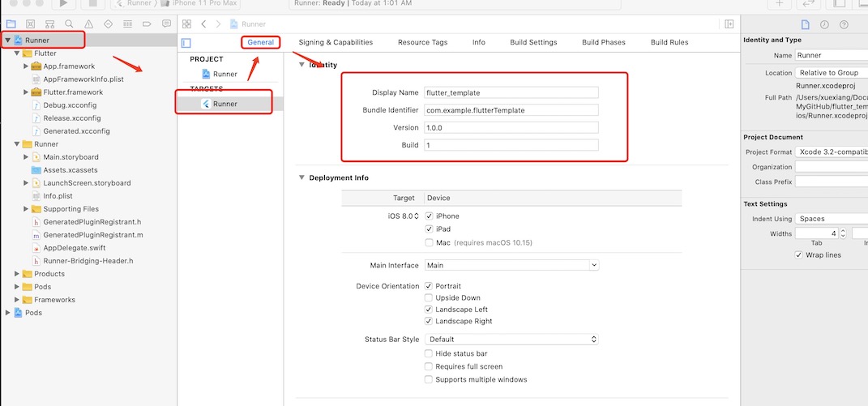Toggle Wrap lines checkbox in Text Settings
Image resolution: width=868 pixels, height=406 pixels.
(x=798, y=254)
